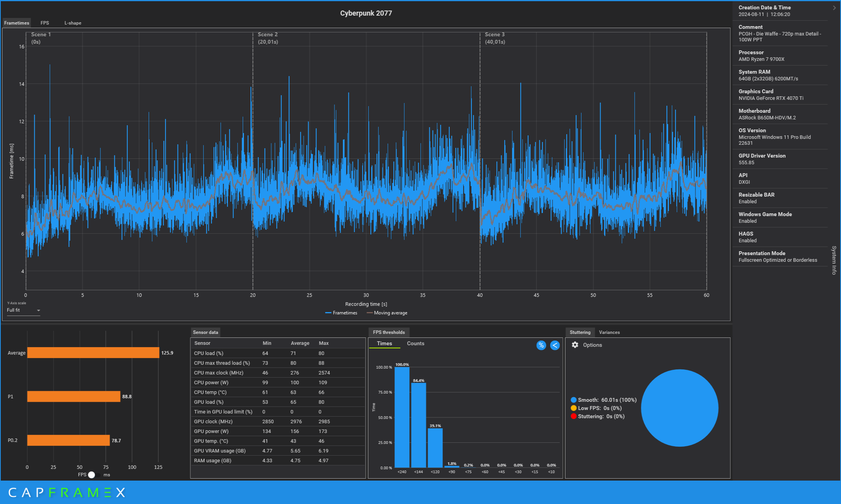841x504 pixels.
Task: Open Y-Axis scale Full fit dropdown
Action: tap(23, 310)
